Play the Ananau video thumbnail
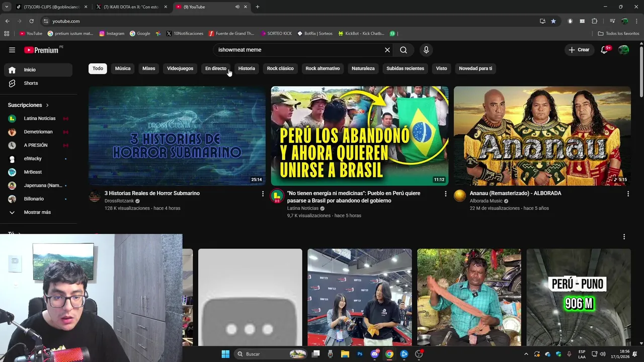 pos(542,136)
